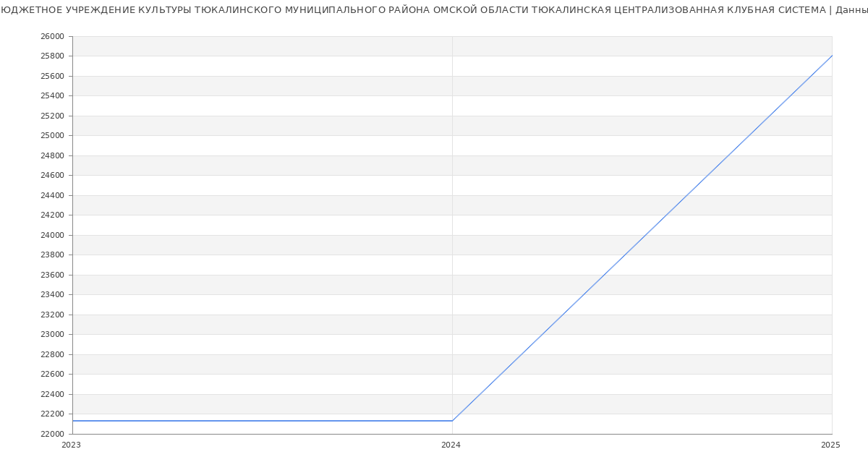Click the 25800 y-axis label
Screen dimensions: 868x470
click(x=52, y=56)
